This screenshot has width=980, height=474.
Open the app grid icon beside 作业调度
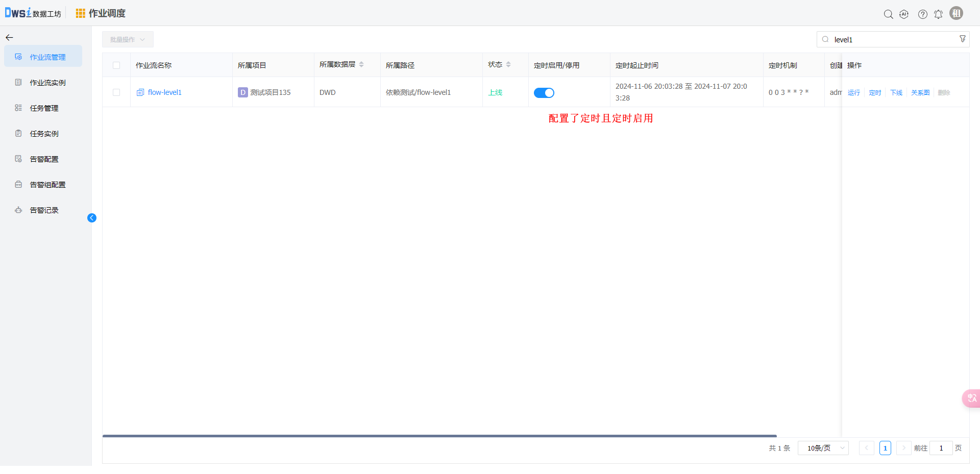pos(80,13)
